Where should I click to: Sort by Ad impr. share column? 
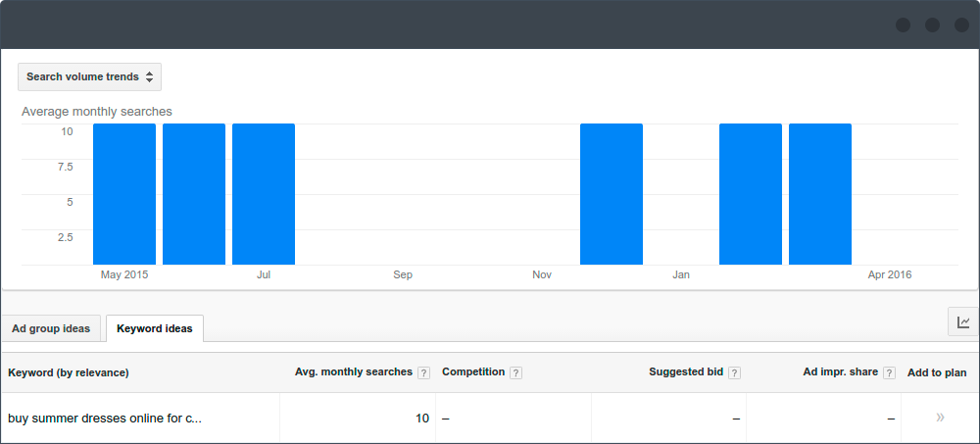click(841, 372)
